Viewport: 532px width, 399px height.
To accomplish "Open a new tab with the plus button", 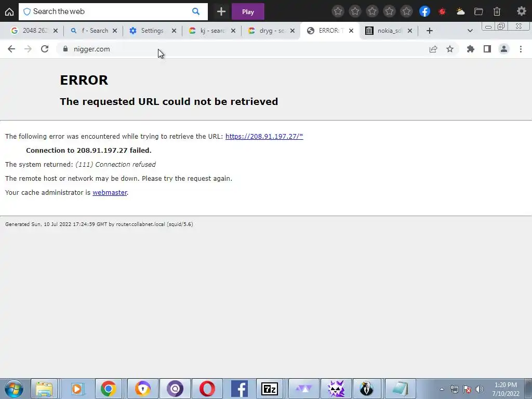I will click(x=430, y=31).
